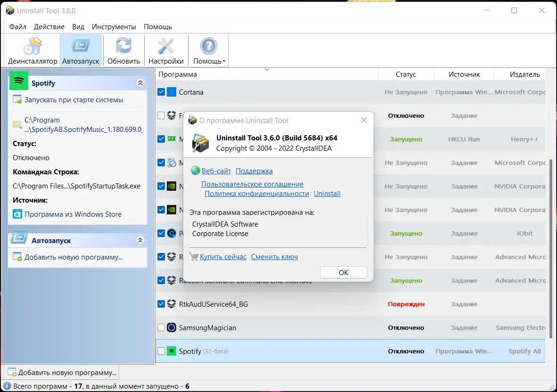Click the Uninstall Tool title bar app icon

10,11
